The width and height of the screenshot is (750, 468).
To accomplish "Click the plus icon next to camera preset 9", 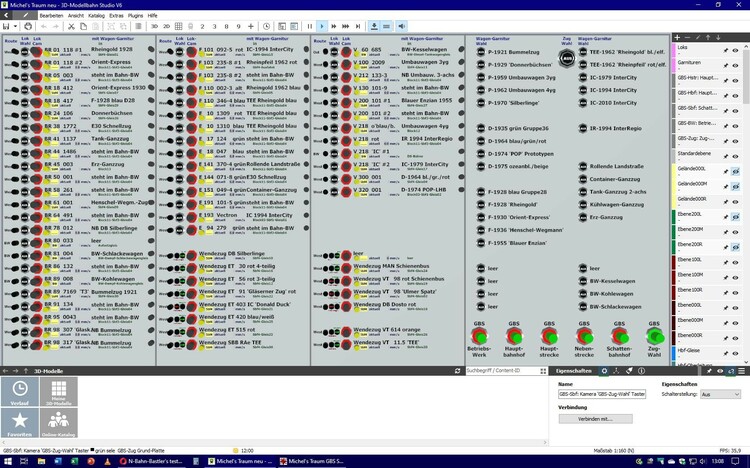I will [250, 26].
